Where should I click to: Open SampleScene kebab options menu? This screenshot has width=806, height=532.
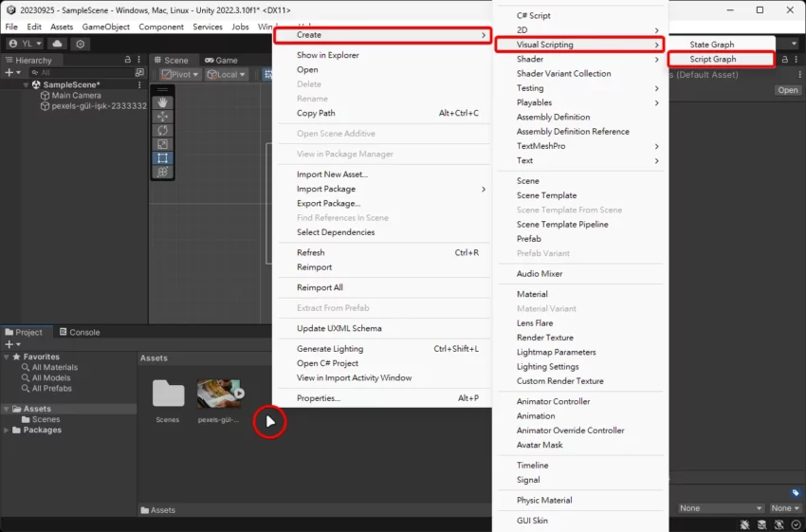pos(139,84)
